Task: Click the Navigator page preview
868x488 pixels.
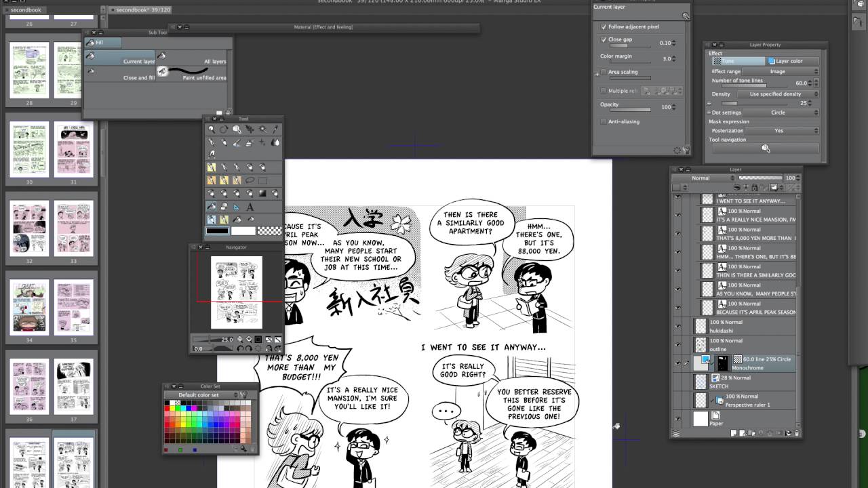Action: [x=237, y=292]
